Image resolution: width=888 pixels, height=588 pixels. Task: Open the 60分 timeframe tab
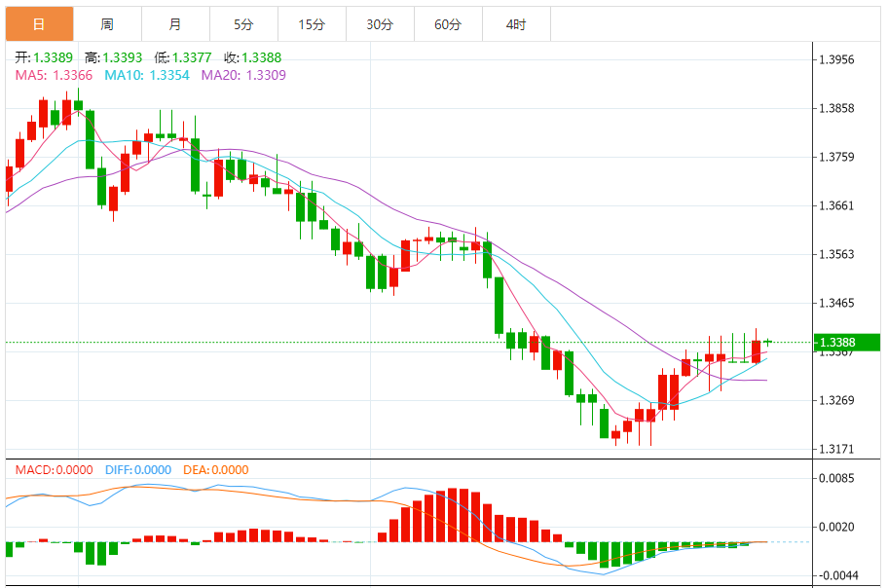pyautogui.click(x=448, y=24)
